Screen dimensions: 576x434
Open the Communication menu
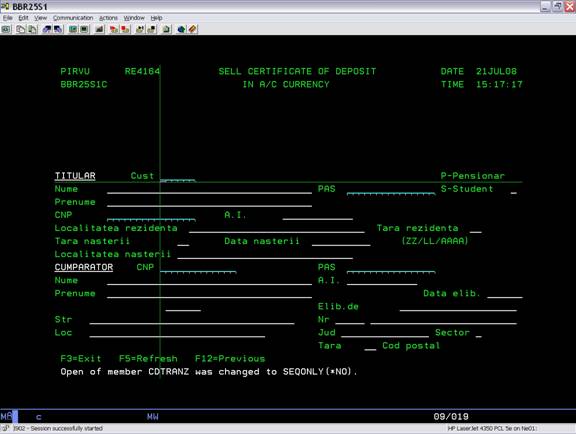(x=73, y=18)
